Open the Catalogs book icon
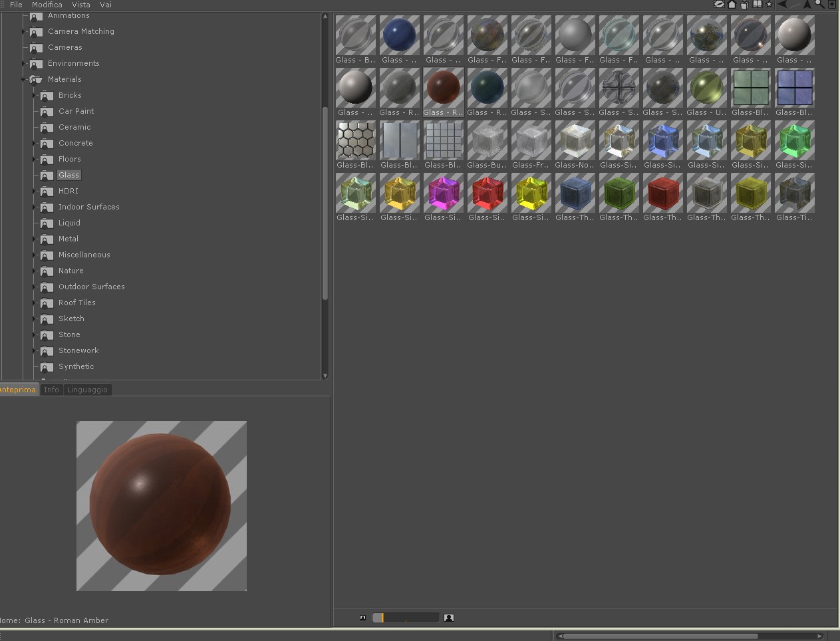Screen dimensions: 840x641 click(757, 4)
